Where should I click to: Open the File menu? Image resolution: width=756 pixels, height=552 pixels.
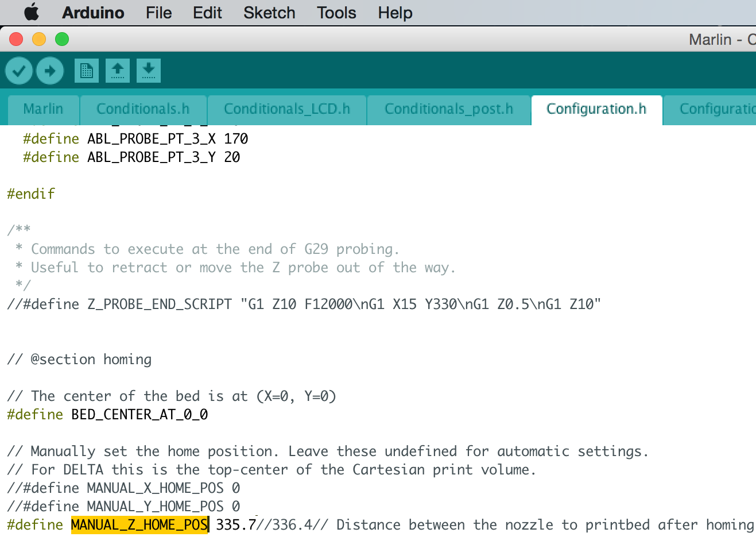(x=159, y=13)
